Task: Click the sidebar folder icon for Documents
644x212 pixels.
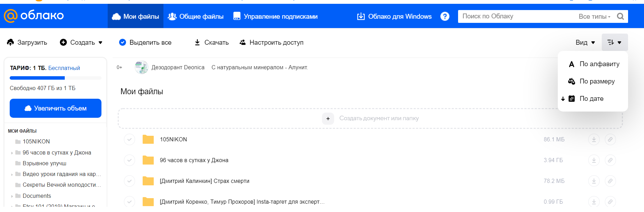Action: [x=18, y=196]
